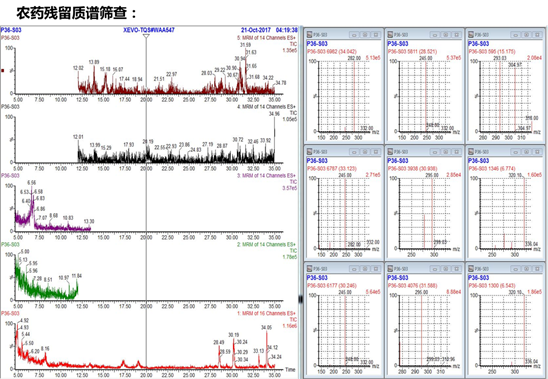The height and width of the screenshot is (379, 548).
Task: Close the spectrum window showing scan 1300 (6.543)
Action: pos(538,269)
